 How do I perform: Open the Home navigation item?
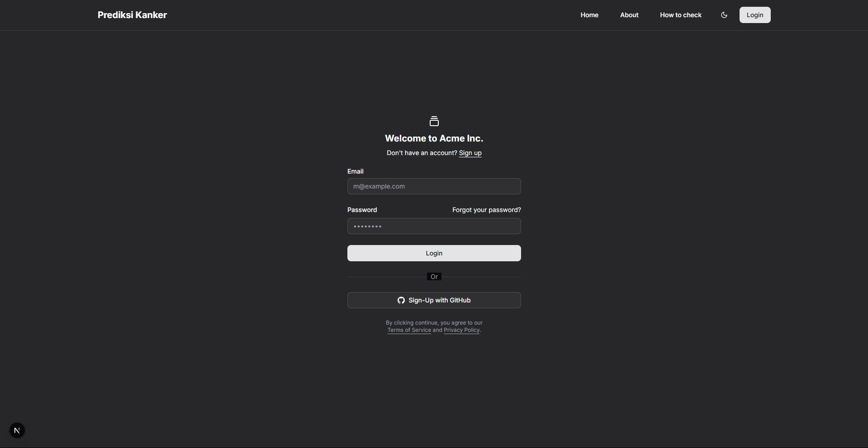point(589,15)
